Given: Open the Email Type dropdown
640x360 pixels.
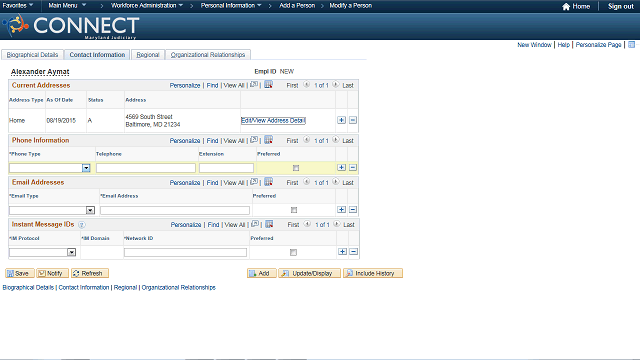Looking at the screenshot, I should click(90, 210).
